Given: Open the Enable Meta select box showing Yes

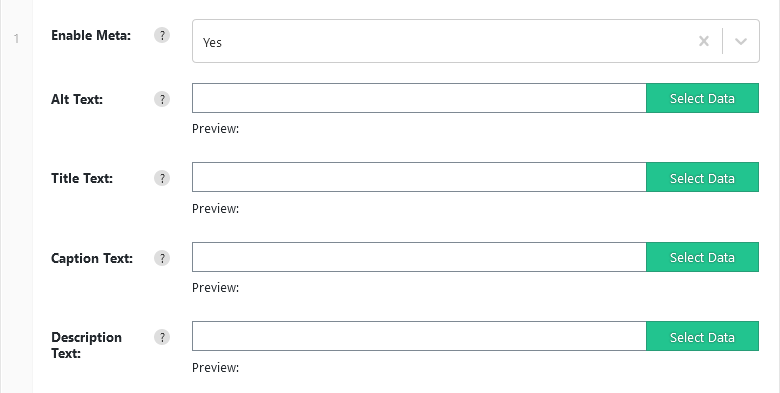Looking at the screenshot, I should pos(476,41).
